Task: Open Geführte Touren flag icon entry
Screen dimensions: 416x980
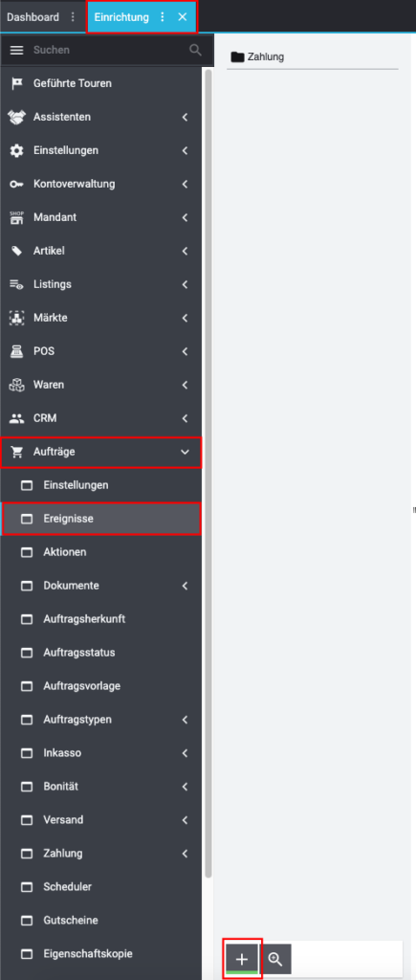Action: coord(16,83)
